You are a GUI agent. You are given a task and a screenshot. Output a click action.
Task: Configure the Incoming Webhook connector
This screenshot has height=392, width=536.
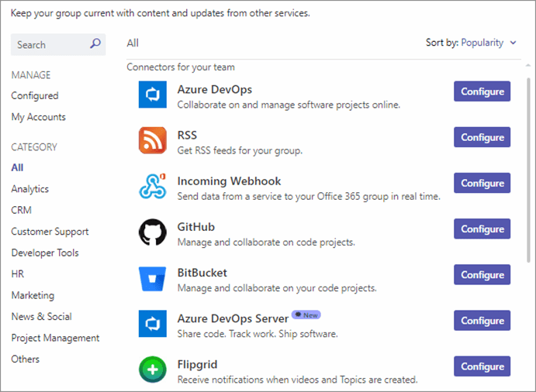pyautogui.click(x=482, y=183)
